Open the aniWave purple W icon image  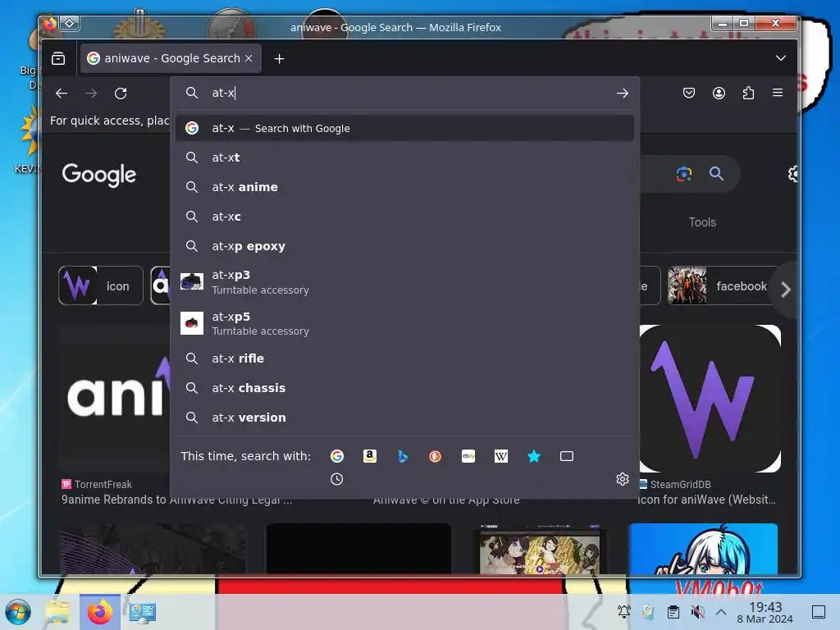710,399
